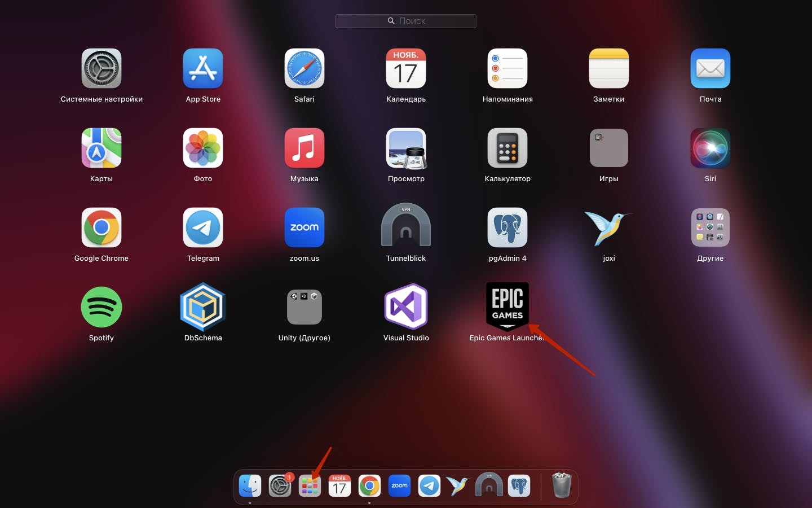Expand the Другие folder
812x508 pixels.
710,227
